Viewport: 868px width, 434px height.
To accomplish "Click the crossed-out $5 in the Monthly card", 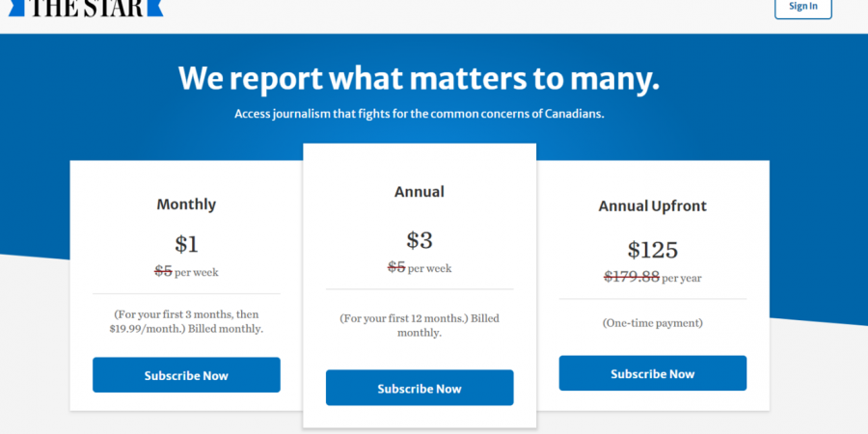I will [x=163, y=271].
